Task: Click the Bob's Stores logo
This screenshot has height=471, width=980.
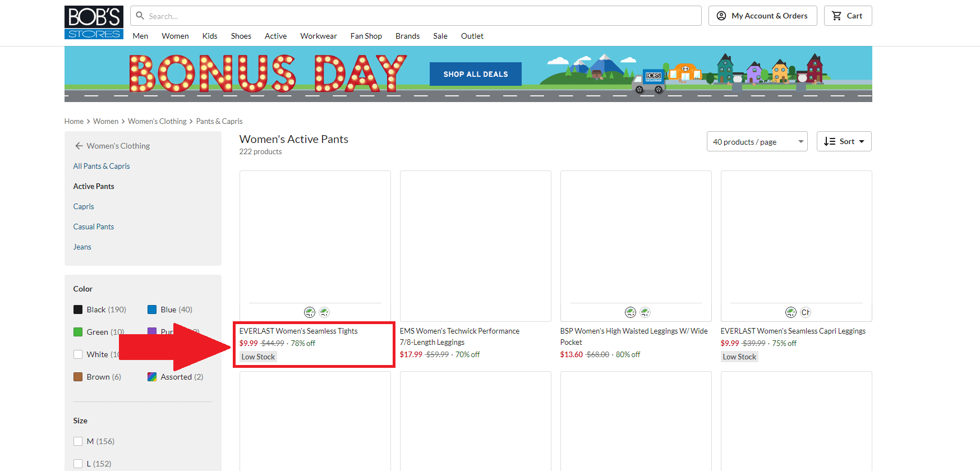Action: 94,22
